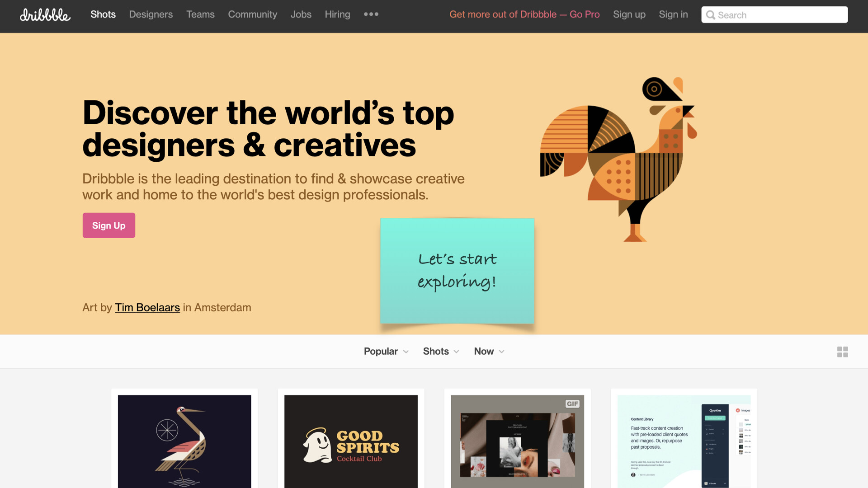Screen dimensions: 868x488
Task: Focus the Search input field
Action: coord(774,15)
